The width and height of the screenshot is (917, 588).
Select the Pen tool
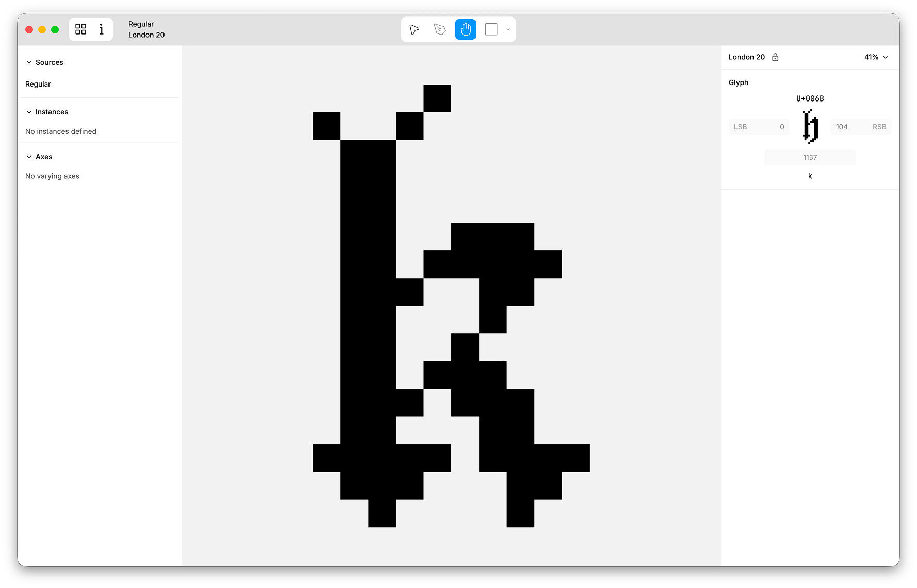pyautogui.click(x=440, y=29)
